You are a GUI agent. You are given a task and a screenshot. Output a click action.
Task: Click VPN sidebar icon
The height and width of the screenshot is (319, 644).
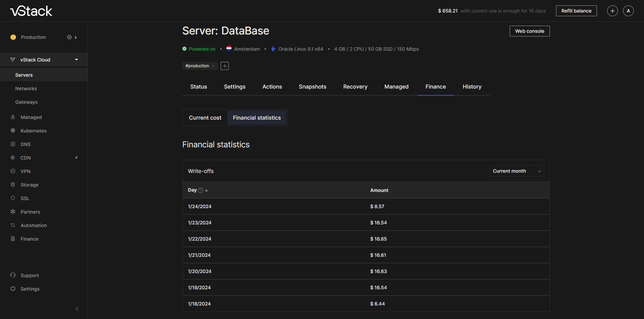click(13, 171)
